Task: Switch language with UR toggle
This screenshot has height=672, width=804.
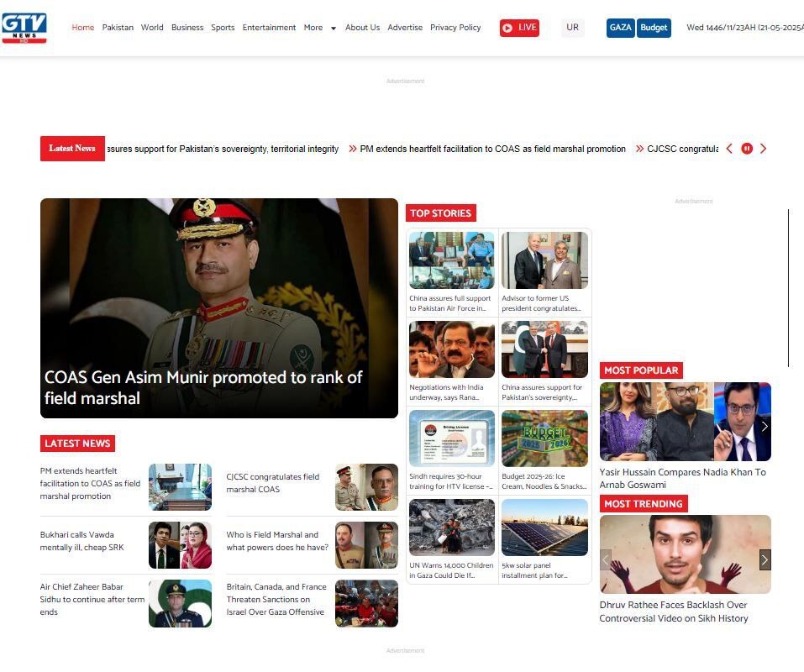Action: pos(572,28)
